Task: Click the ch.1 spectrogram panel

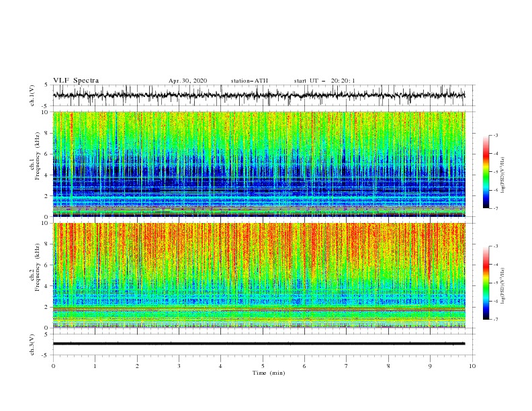Action: coord(259,164)
